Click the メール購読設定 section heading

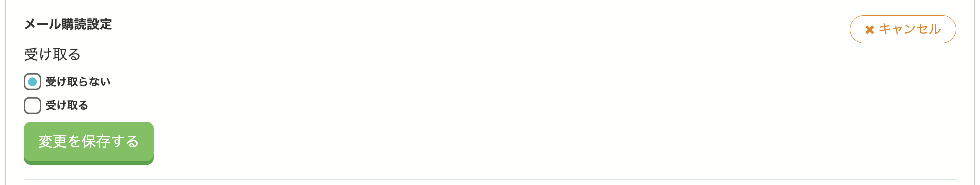point(68,24)
